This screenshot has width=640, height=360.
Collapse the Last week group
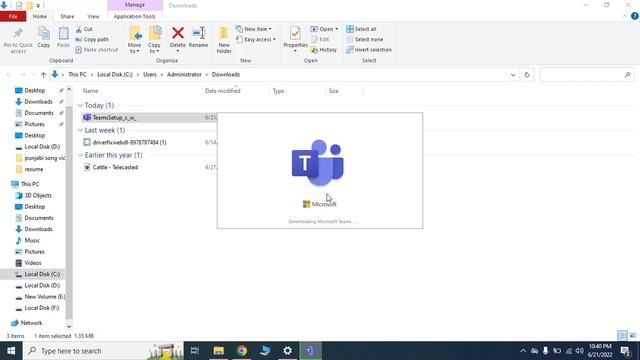pyautogui.click(x=80, y=130)
